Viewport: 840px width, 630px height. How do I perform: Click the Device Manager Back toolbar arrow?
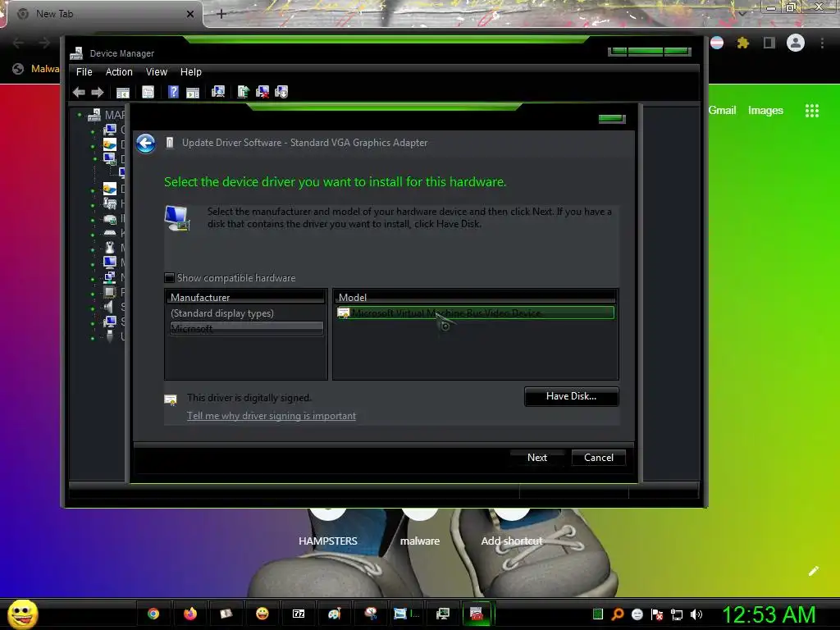pyautogui.click(x=79, y=92)
